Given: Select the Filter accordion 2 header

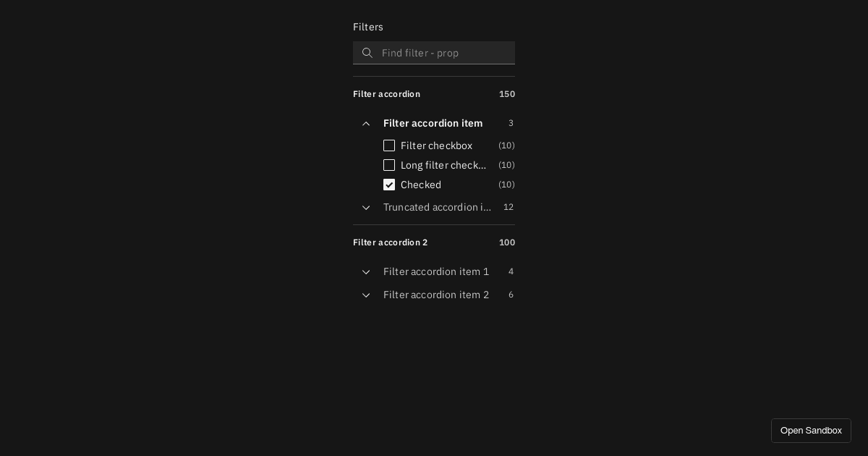Looking at the screenshot, I should [x=390, y=242].
